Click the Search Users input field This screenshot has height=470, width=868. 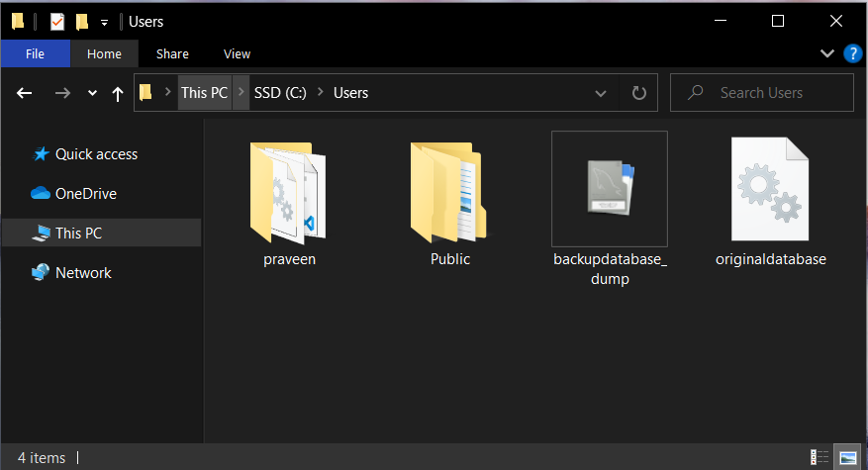[762, 92]
